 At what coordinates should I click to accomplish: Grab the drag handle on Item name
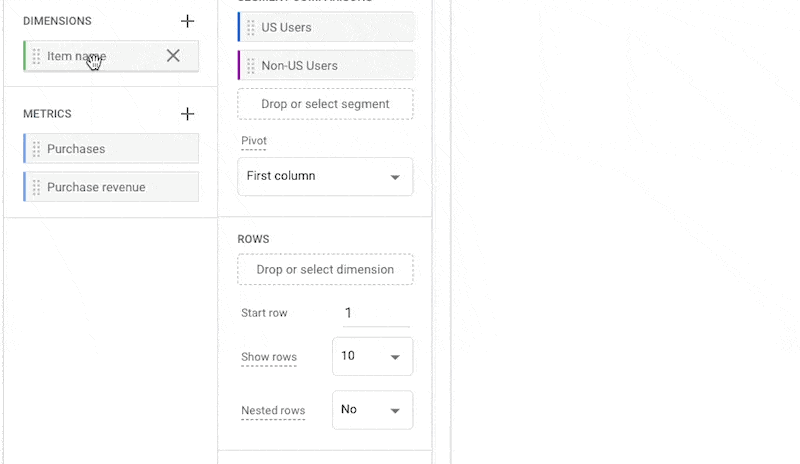point(36,56)
